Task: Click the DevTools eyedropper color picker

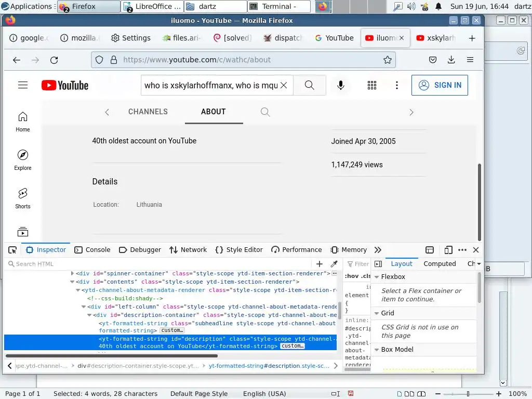Action: 334,264
